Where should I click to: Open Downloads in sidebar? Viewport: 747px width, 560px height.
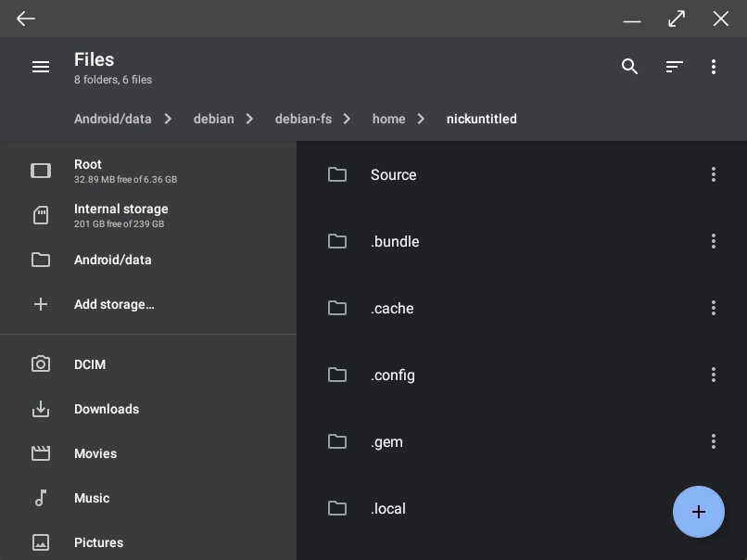pos(148,409)
